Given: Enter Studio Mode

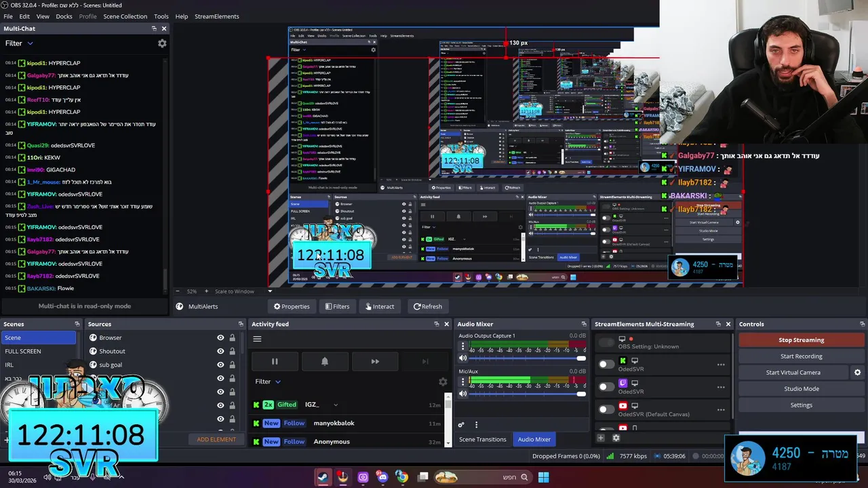Looking at the screenshot, I should pos(802,389).
